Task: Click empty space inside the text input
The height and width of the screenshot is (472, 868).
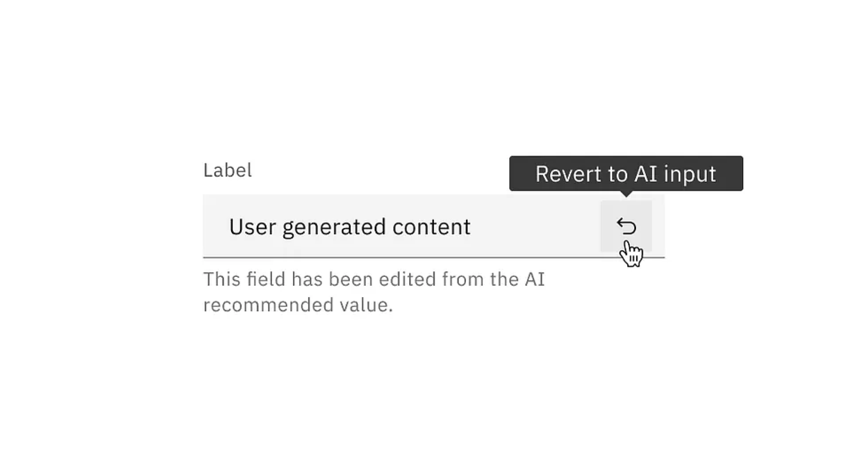Action: tap(534, 226)
